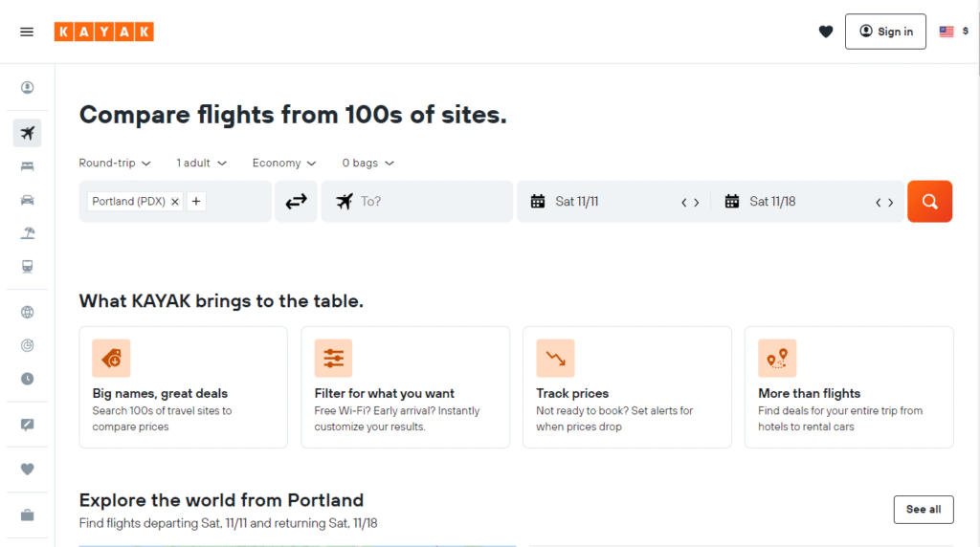980x547 pixels.
Task: Expand the Round-trip type dropdown
Action: point(115,164)
